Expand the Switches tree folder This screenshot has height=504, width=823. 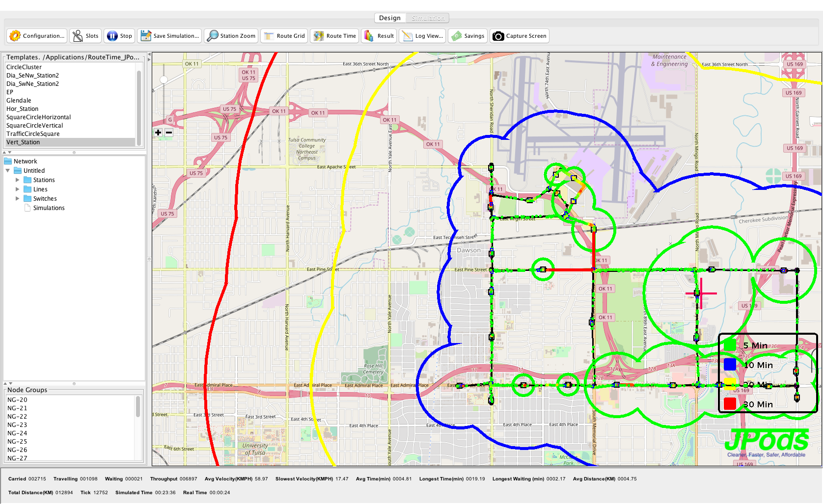coord(18,199)
